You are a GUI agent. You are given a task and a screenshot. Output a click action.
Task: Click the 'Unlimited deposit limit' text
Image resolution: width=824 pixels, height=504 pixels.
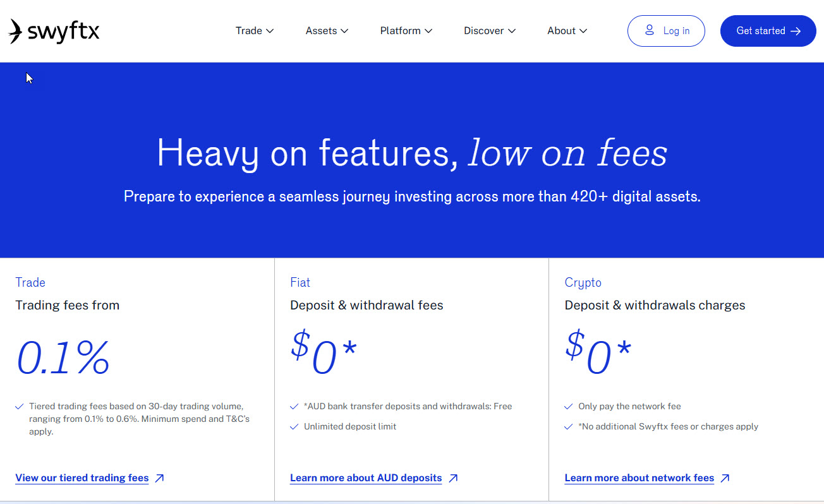coord(350,426)
